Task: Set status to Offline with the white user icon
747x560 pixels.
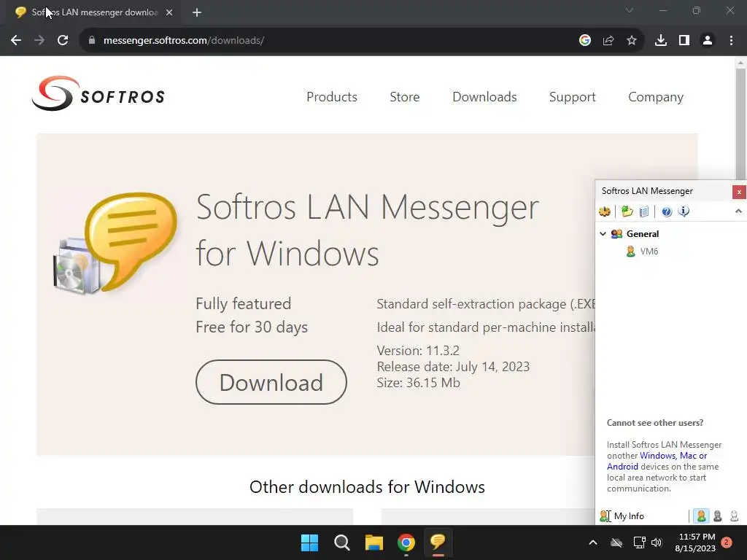Action: pyautogui.click(x=734, y=516)
